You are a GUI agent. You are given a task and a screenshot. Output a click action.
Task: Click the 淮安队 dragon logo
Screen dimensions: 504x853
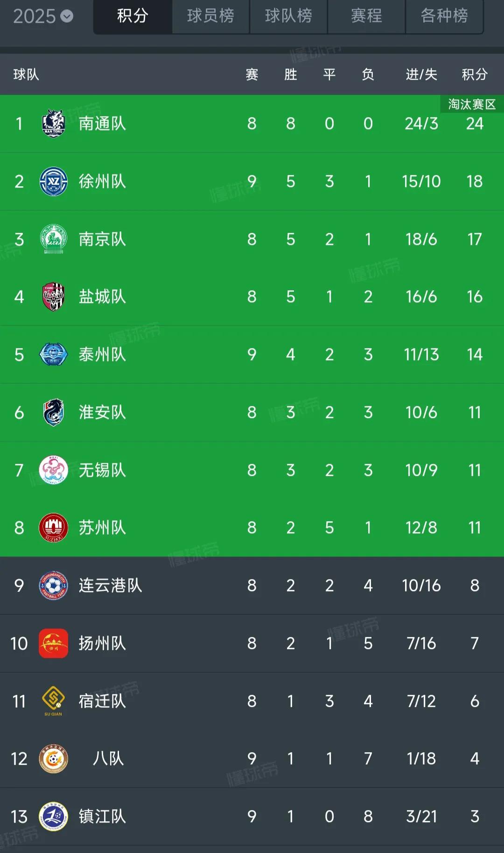tap(53, 413)
